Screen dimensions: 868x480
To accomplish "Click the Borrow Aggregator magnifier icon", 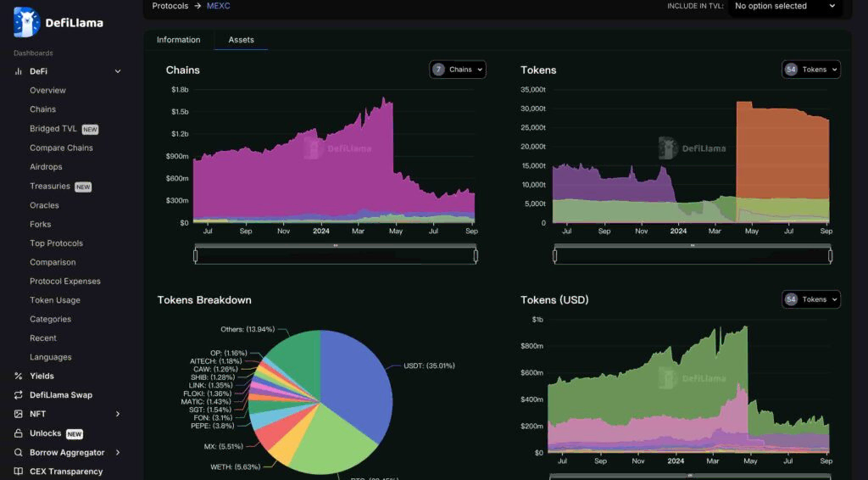I will (x=19, y=452).
